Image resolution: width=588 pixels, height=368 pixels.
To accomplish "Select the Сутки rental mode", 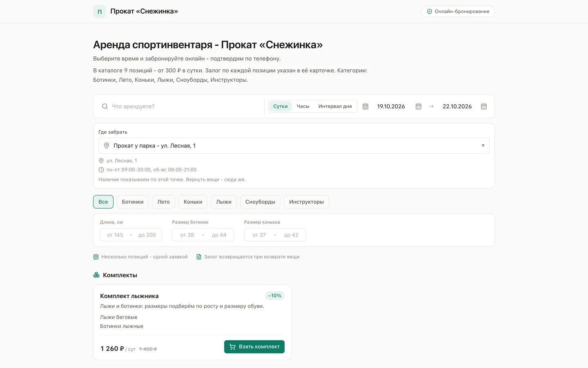I will (281, 106).
